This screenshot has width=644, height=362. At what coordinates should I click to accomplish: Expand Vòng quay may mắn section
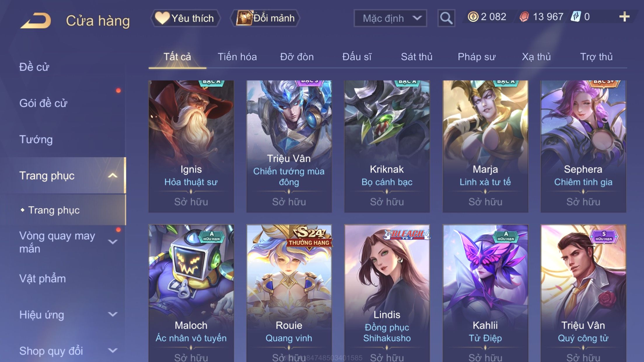point(113,242)
